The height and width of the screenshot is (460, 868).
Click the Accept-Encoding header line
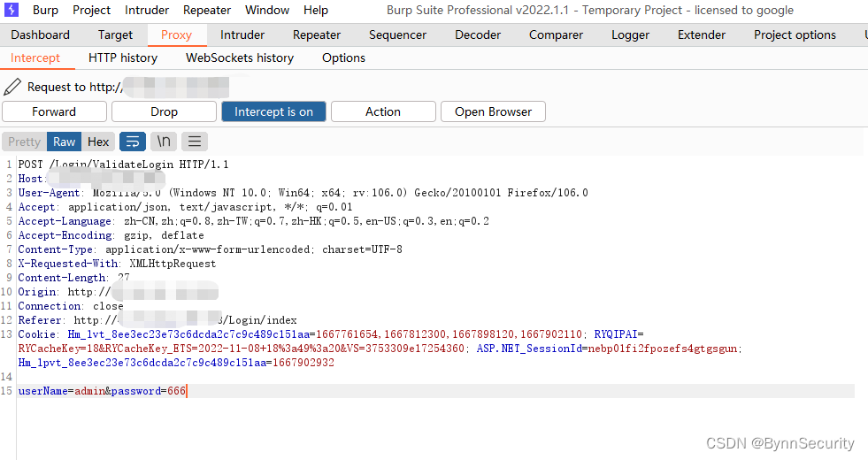[x=111, y=235]
